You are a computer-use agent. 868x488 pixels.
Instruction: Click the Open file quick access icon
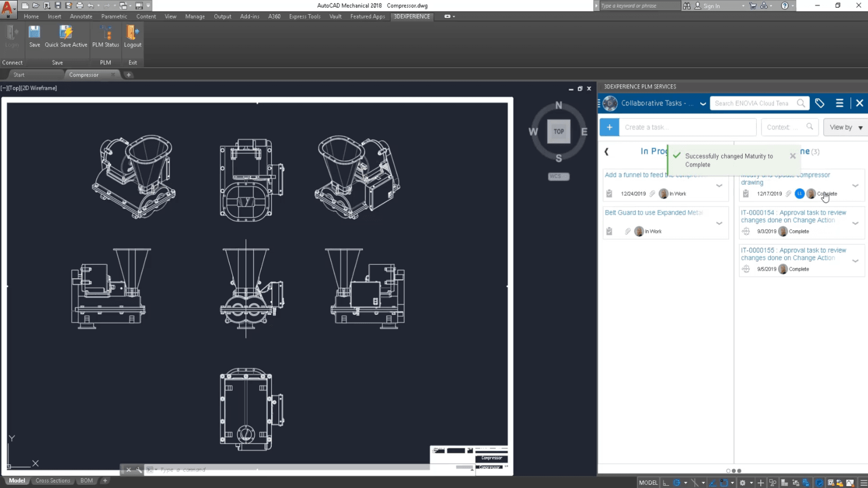(36, 6)
